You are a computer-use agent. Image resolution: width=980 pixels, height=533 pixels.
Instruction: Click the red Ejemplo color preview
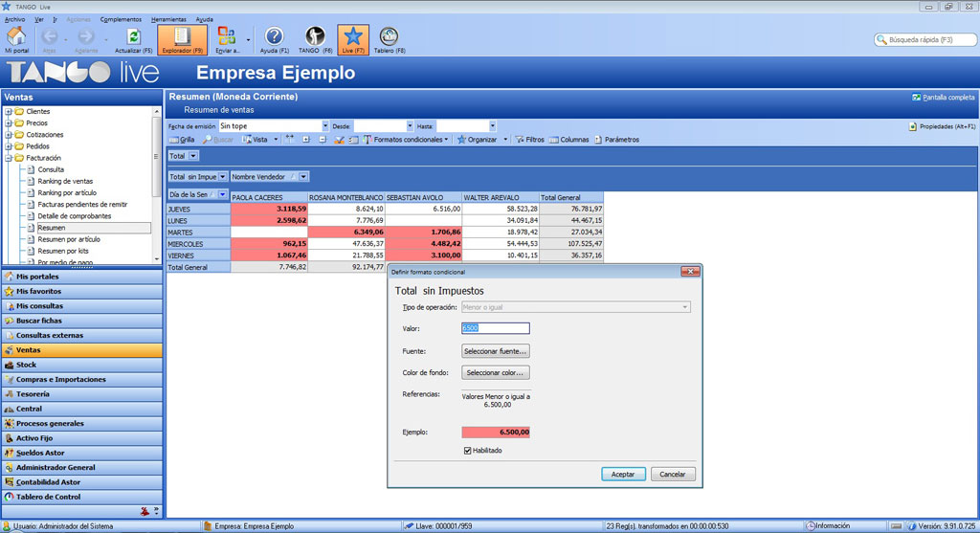click(496, 432)
